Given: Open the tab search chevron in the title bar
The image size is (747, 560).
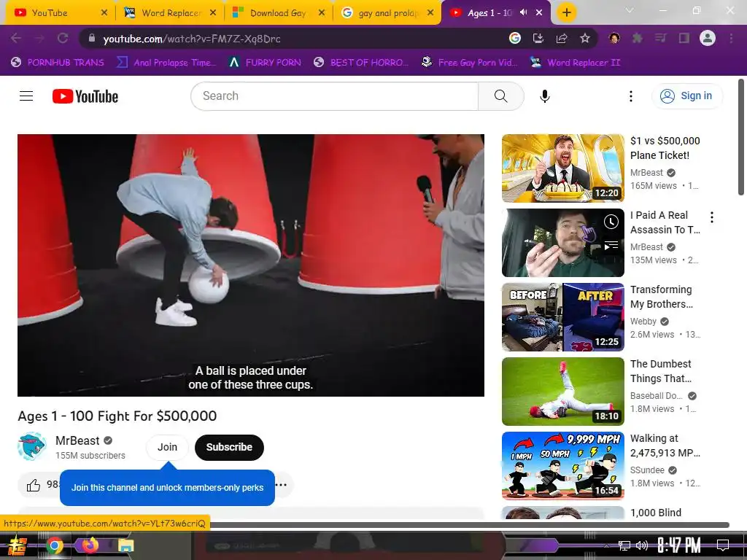Looking at the screenshot, I should (x=630, y=10).
